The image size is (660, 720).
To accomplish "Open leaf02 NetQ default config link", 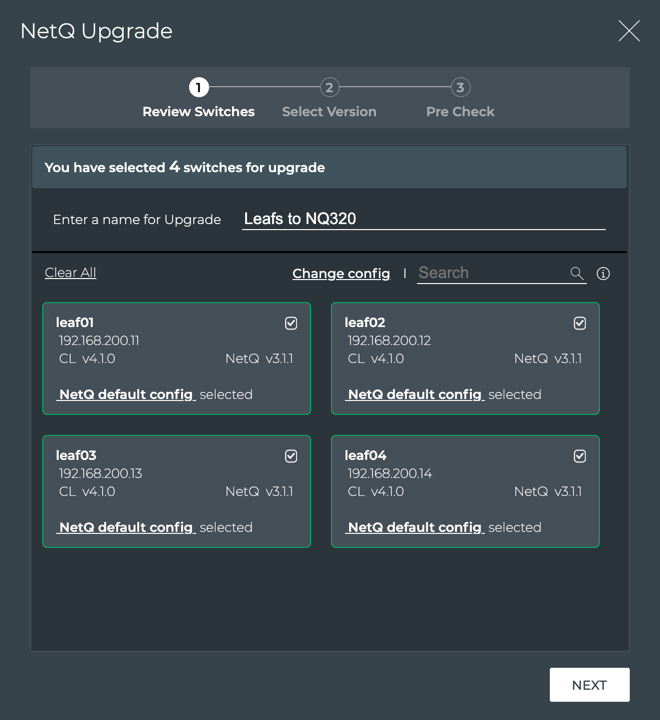I will (415, 394).
